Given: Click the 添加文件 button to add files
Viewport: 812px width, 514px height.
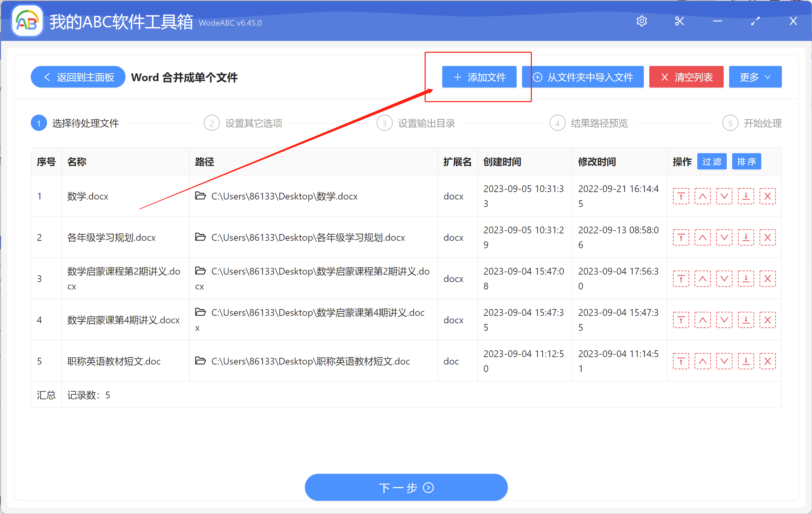Looking at the screenshot, I should (479, 77).
